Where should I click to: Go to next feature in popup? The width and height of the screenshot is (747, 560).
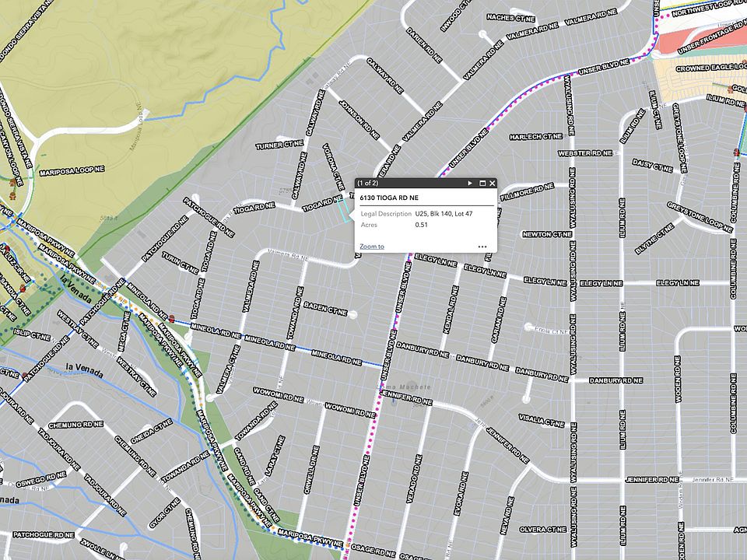[470, 184]
